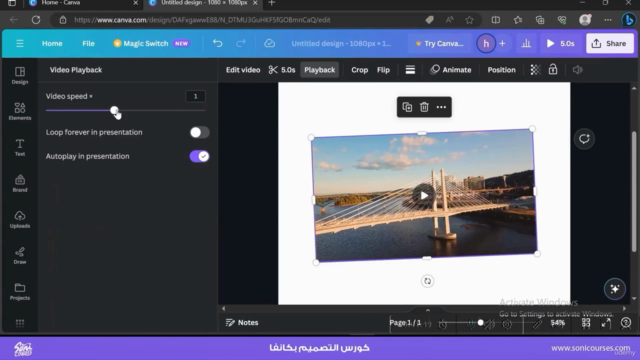Open Notes at the bottom bar

point(242,322)
